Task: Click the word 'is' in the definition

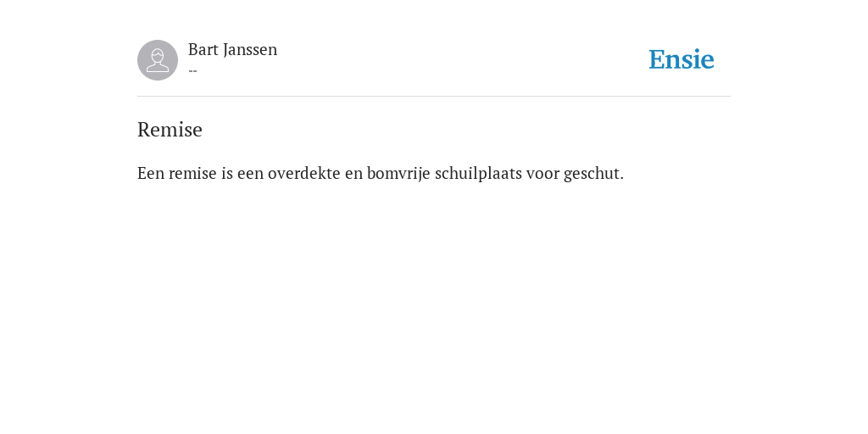Action: tap(227, 173)
